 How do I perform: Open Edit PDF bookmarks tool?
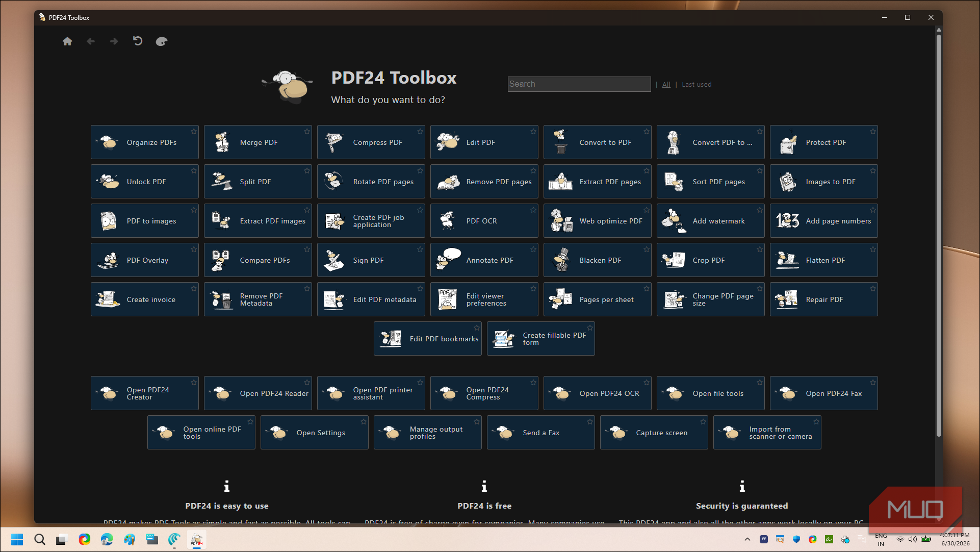tap(428, 339)
